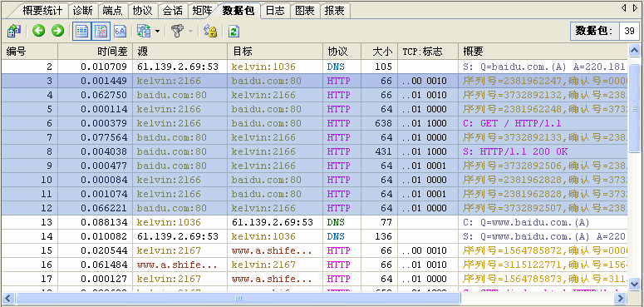Switch to the 概要统计 tab
Image resolution: width=644 pixels, height=307 pixels.
[x=42, y=10]
